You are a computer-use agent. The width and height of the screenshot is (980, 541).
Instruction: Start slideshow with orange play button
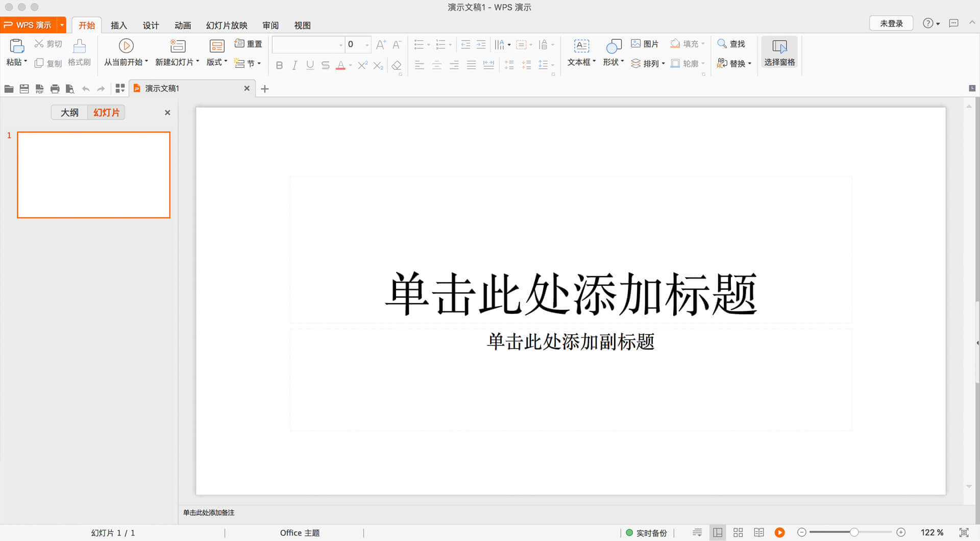point(779,532)
